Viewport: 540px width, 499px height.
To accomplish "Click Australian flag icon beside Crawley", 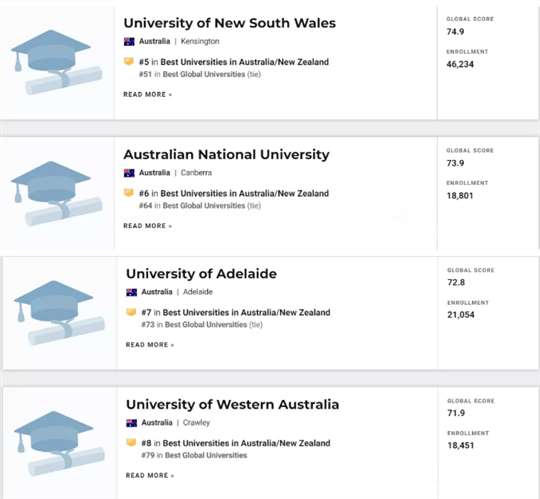I will pyautogui.click(x=132, y=423).
